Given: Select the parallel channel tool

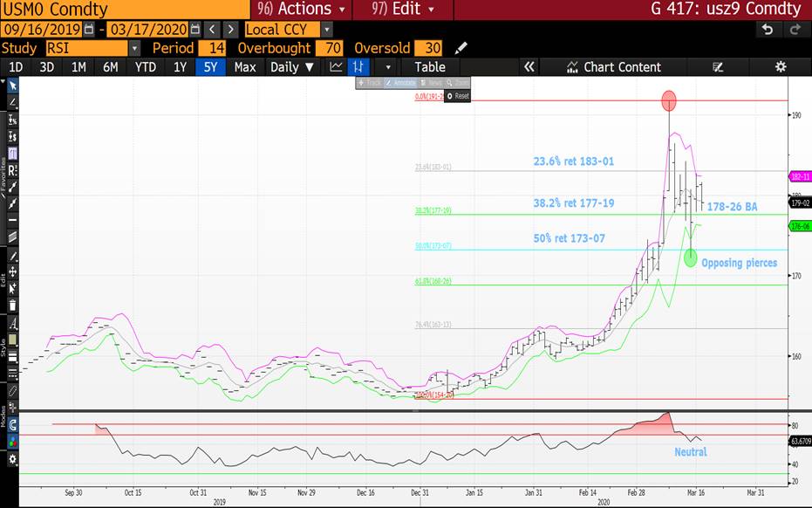Looking at the screenshot, I should 12,237.
